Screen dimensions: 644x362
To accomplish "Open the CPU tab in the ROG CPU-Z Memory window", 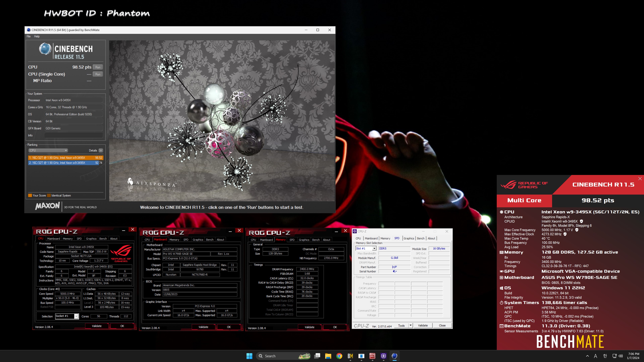I will [253, 240].
